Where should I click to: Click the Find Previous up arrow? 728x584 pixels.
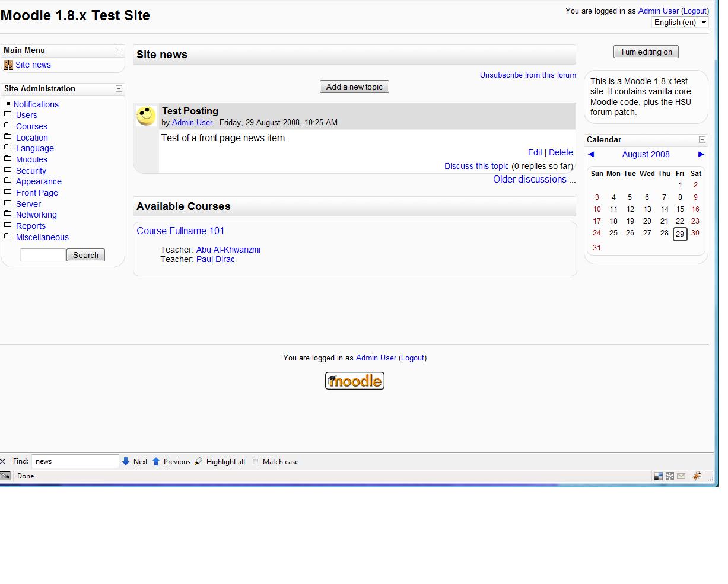[156, 461]
